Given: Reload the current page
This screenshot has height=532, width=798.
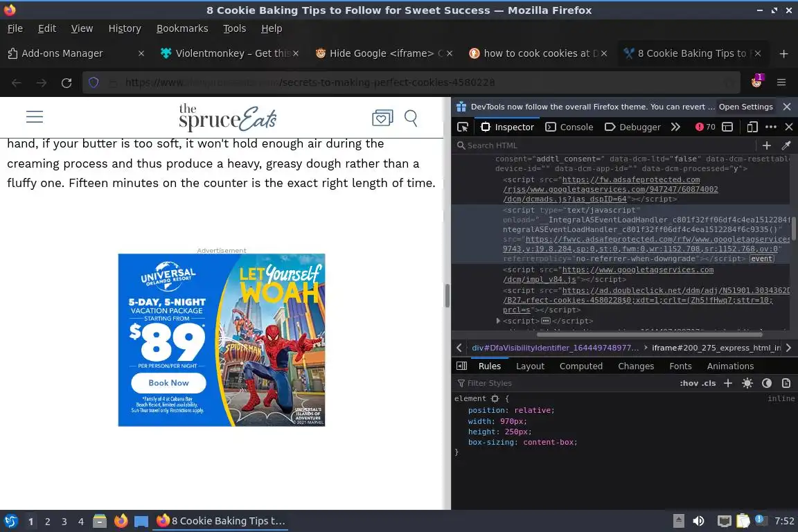Looking at the screenshot, I should (x=66, y=82).
